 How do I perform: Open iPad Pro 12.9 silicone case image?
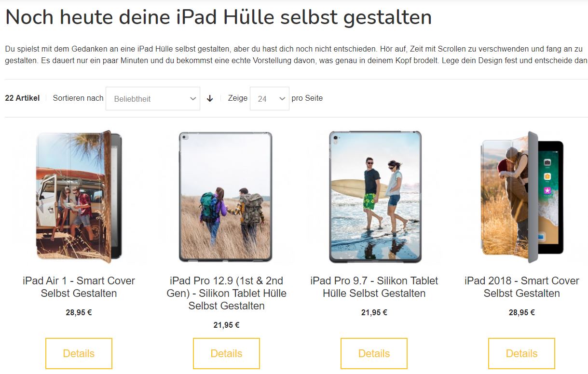pyautogui.click(x=226, y=197)
